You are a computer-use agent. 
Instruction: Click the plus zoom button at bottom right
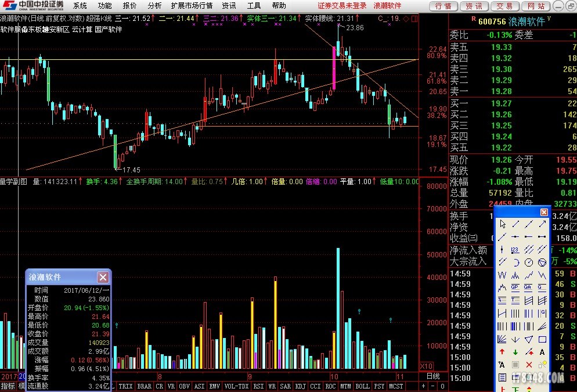pyautogui.click(x=424, y=386)
